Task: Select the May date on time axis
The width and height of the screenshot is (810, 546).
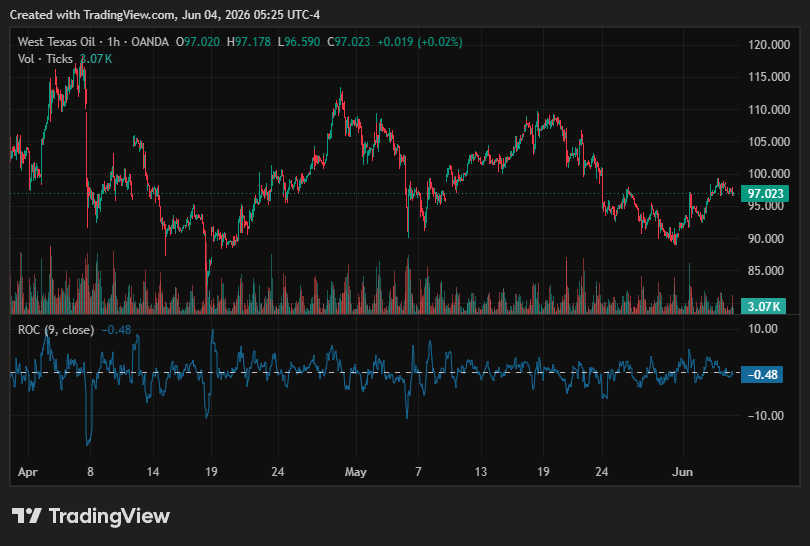Action: point(355,472)
